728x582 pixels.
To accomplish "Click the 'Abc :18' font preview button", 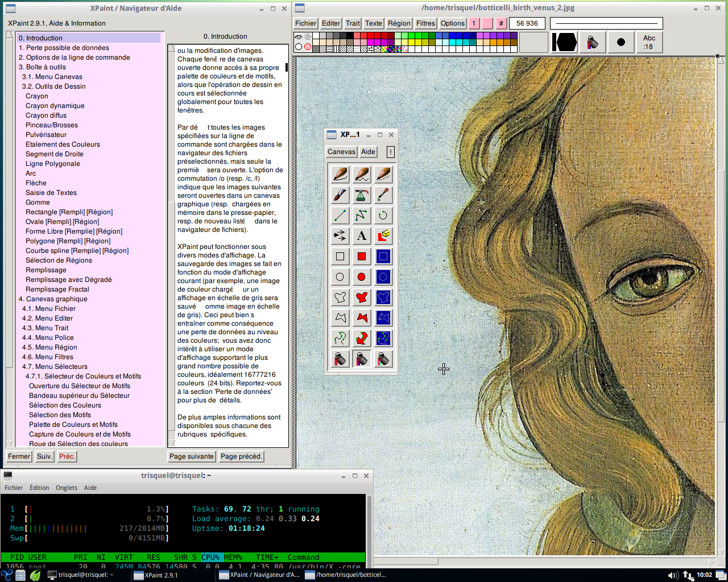I will pyautogui.click(x=649, y=42).
